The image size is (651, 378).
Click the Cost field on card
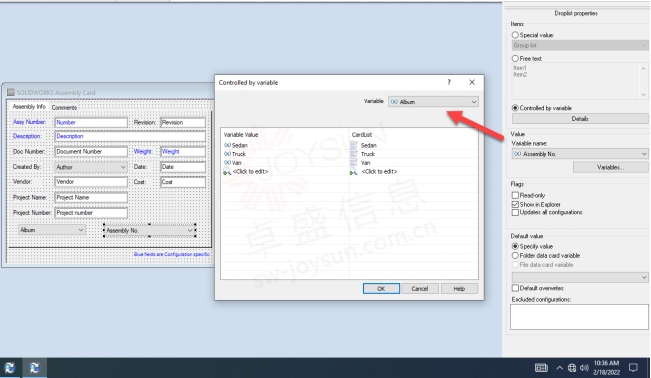pos(183,182)
